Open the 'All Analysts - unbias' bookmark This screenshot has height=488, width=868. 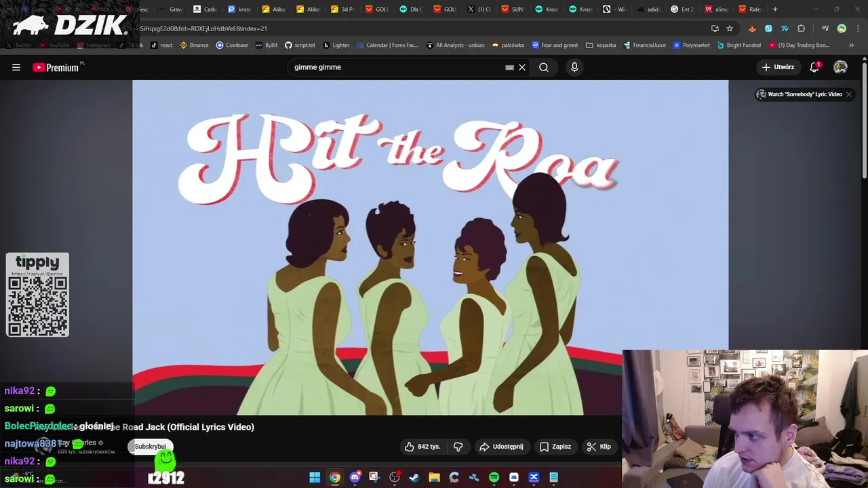click(455, 45)
